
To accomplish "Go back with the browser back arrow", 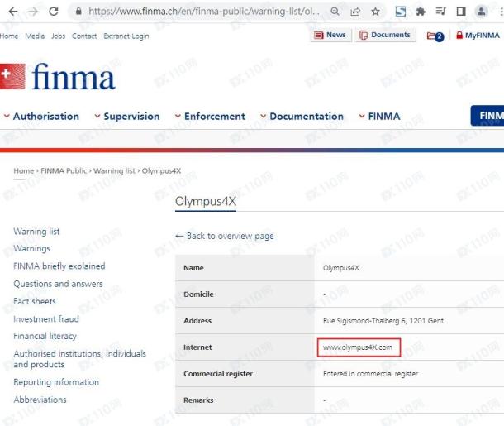I will [13, 12].
